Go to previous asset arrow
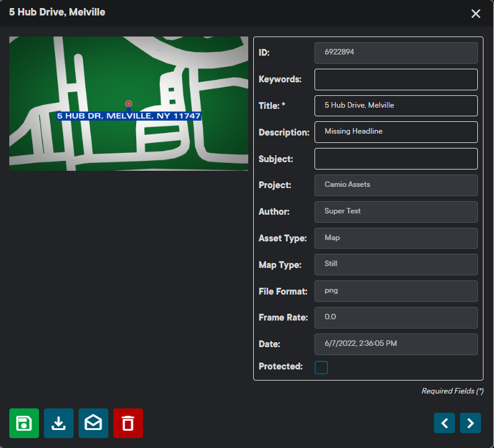The height and width of the screenshot is (448, 494). point(444,423)
